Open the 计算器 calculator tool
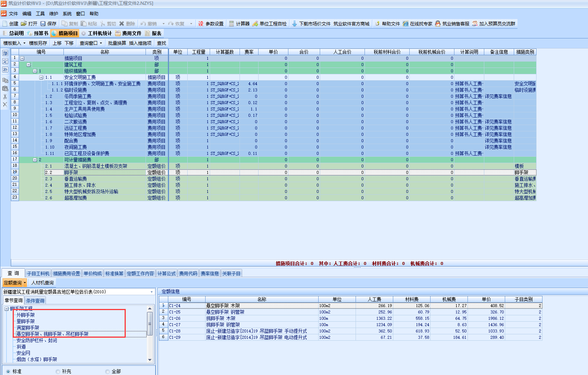 tap(232, 24)
